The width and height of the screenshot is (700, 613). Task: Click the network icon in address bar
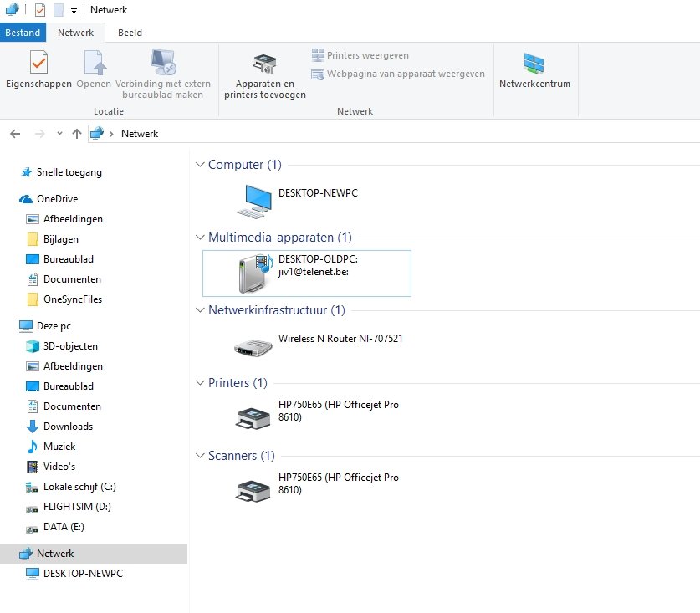[97, 133]
